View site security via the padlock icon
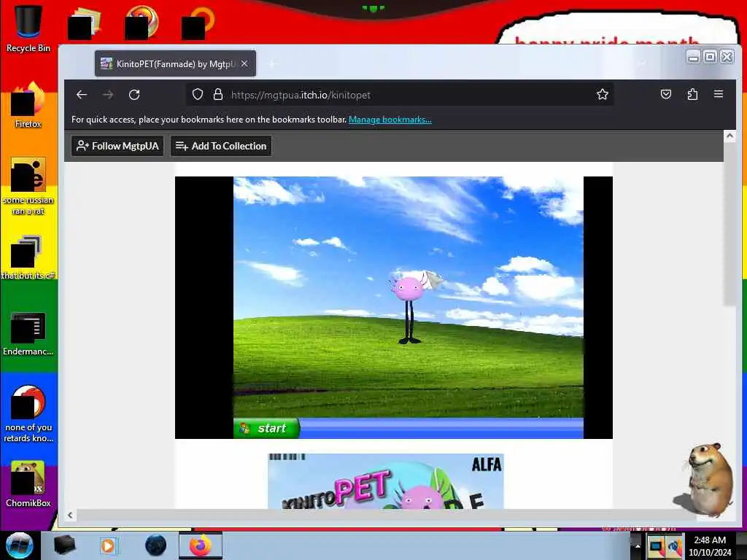The image size is (747, 560). click(x=217, y=94)
